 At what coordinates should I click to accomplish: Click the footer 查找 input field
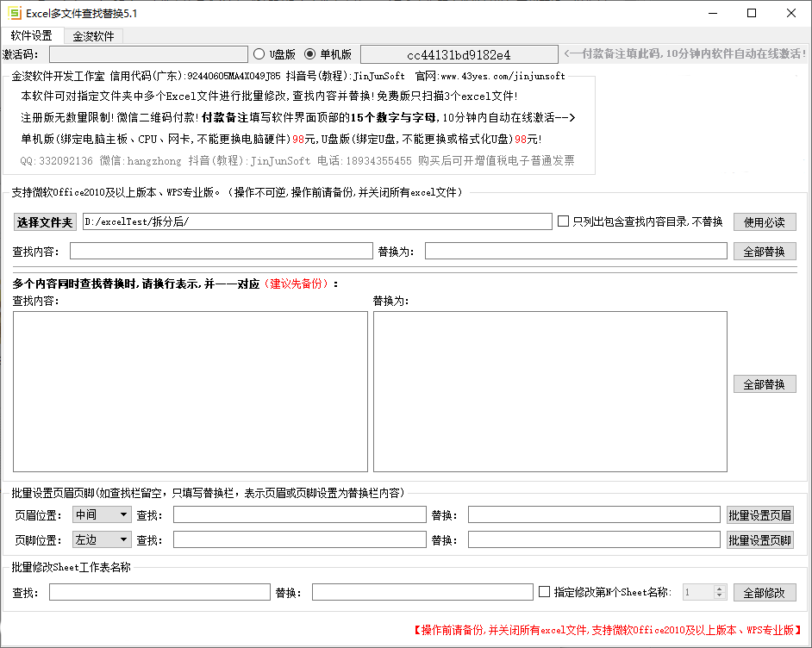[299, 539]
